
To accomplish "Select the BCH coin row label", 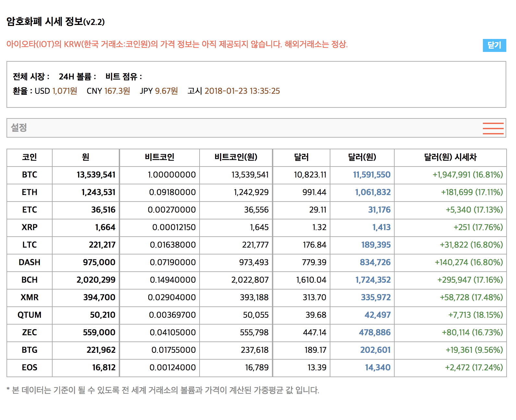I will (x=30, y=280).
